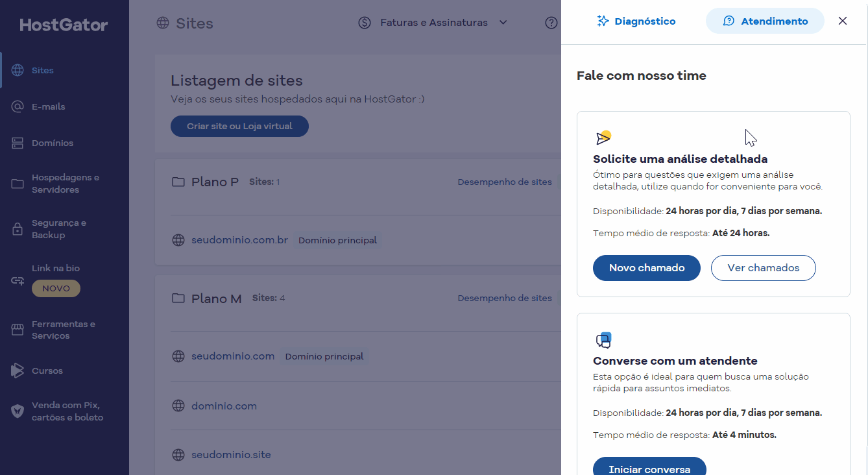The height and width of the screenshot is (475, 868).
Task: Click the Plano M folder icon
Action: click(178, 298)
